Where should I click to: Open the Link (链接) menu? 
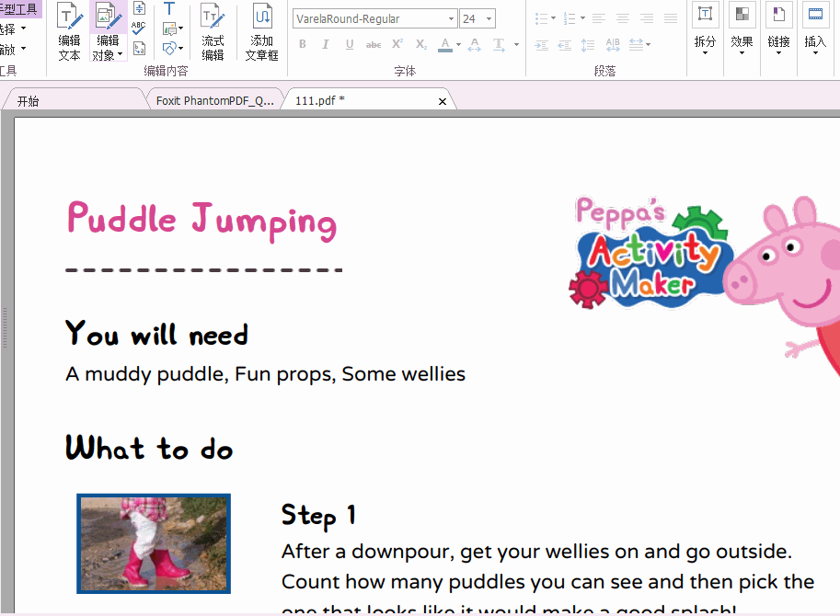[778, 29]
